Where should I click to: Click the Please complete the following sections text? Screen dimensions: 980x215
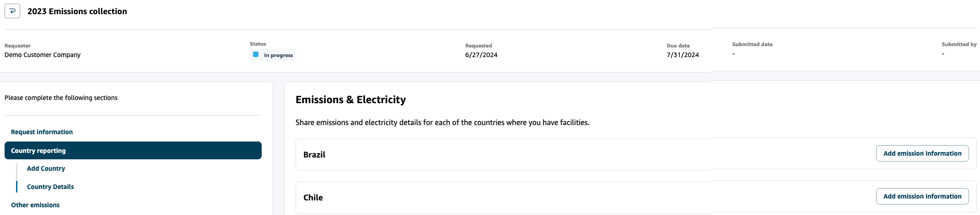point(61,98)
